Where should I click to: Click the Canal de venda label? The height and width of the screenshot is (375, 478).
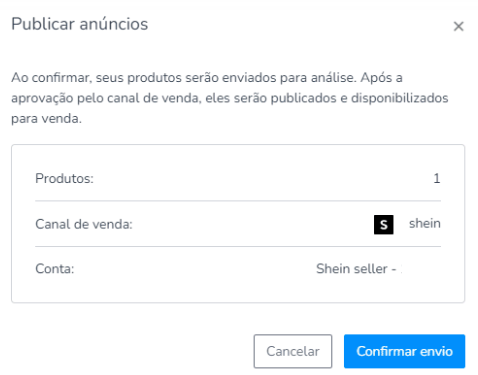point(84,224)
